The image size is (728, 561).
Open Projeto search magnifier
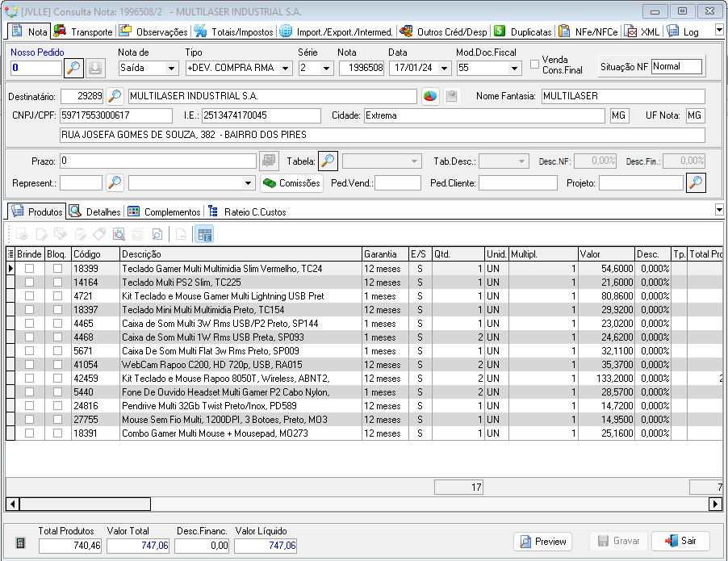click(696, 182)
